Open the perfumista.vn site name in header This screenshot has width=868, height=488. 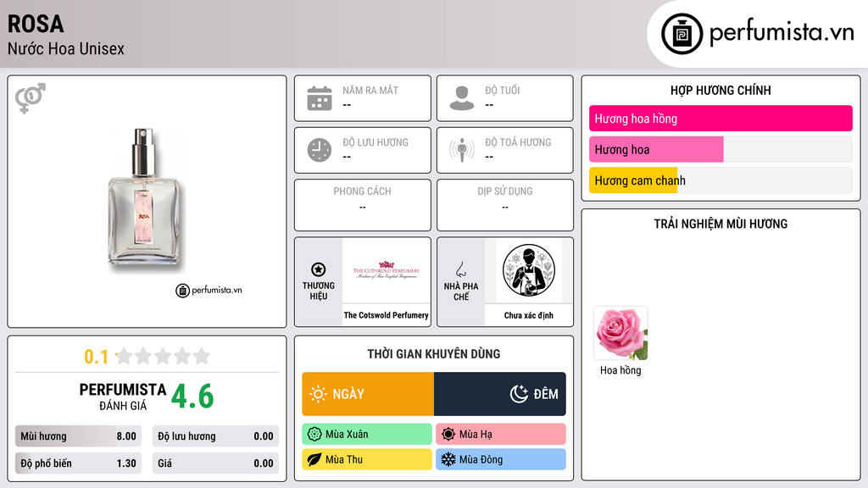[782, 32]
